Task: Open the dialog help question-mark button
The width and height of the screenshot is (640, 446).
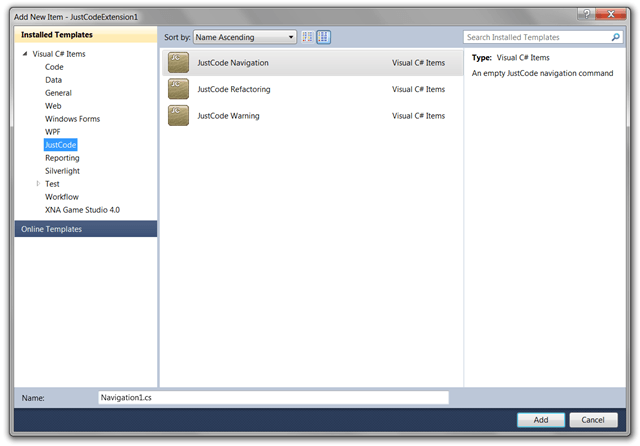Action: point(586,14)
